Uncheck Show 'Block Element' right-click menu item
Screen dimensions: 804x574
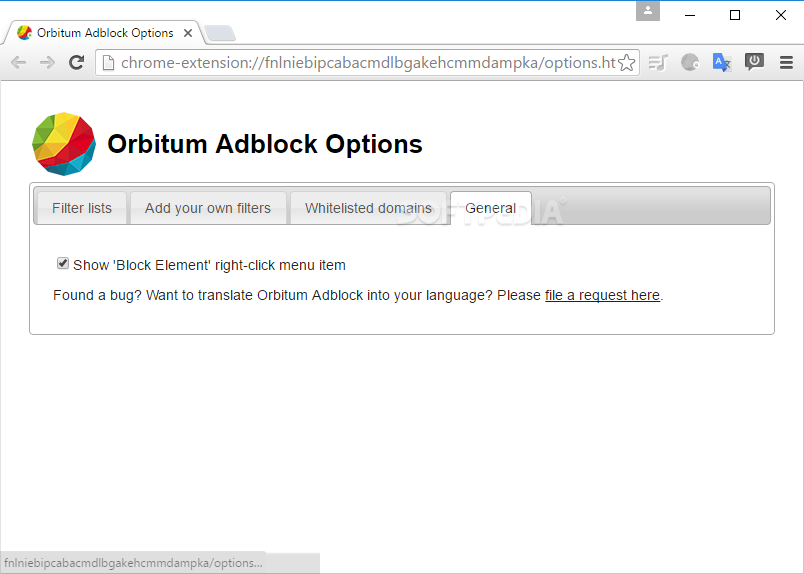pyautogui.click(x=63, y=264)
